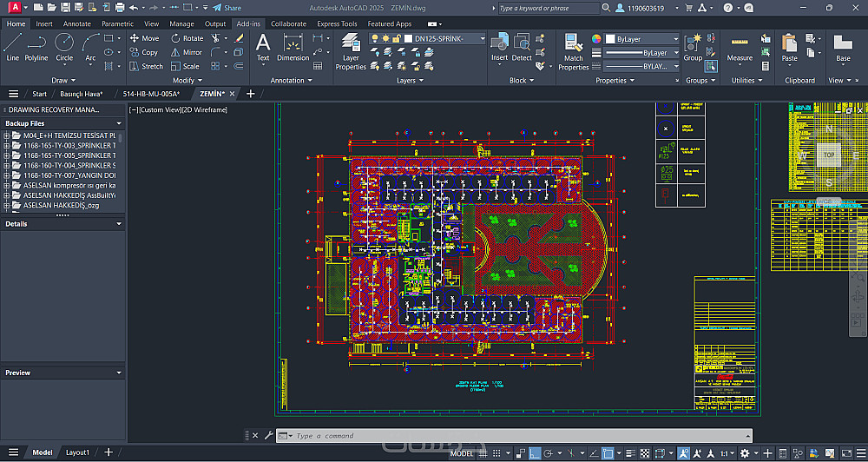868x462 pixels.
Task: Expand the M04_E+H TEMIZSU backup file node
Action: (x=7, y=136)
